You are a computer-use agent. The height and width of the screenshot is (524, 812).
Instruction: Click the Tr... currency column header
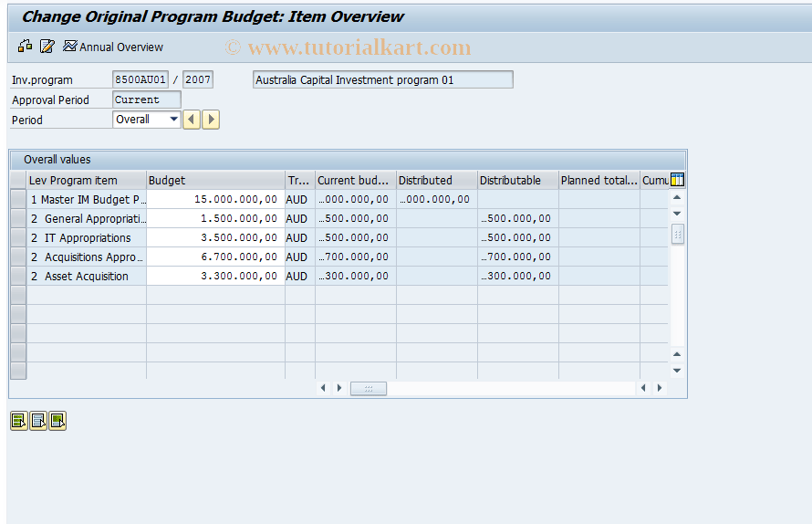pos(300,181)
